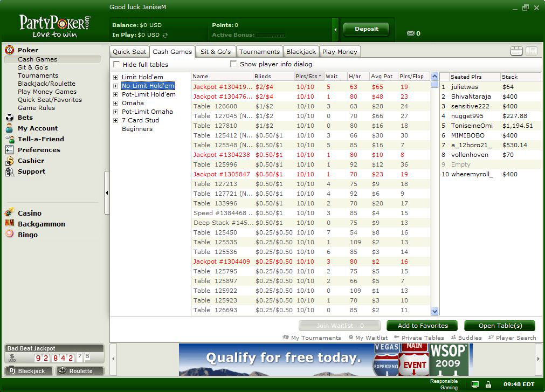Expand the Pot-Limit Hold'em tree node

(x=116, y=94)
